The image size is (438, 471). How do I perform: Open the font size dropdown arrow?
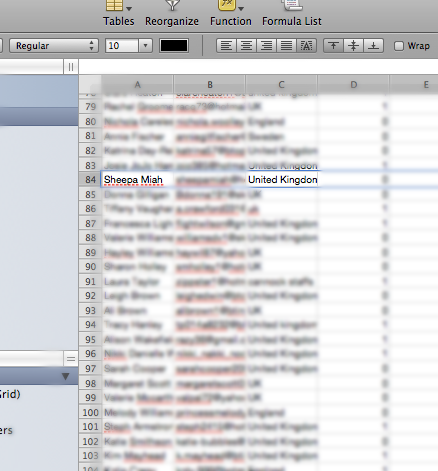(x=145, y=46)
